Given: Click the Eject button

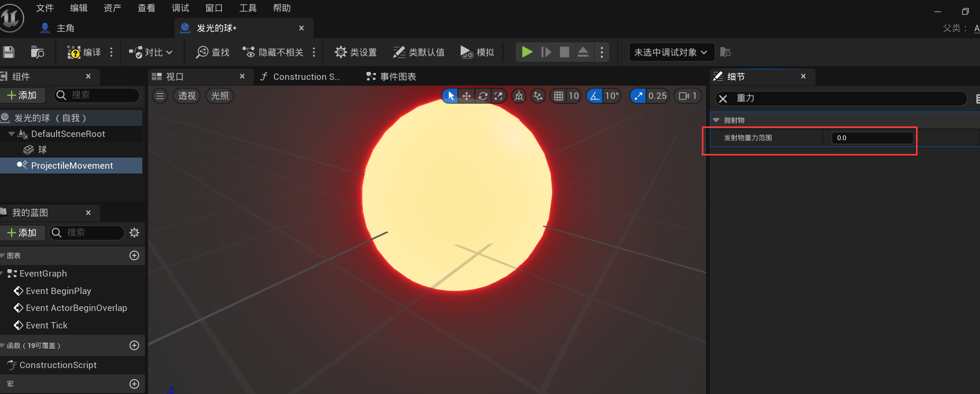Looking at the screenshot, I should point(583,52).
